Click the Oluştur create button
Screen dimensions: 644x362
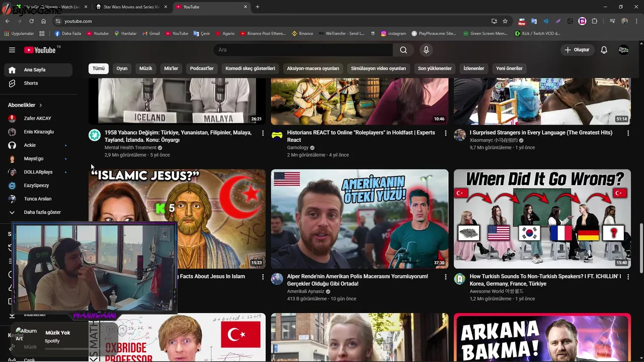tap(577, 50)
